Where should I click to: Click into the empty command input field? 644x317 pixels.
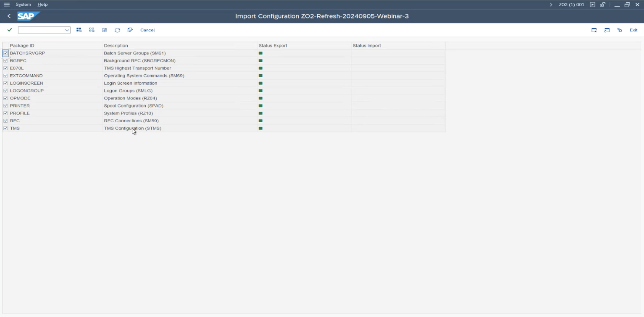(x=41, y=30)
